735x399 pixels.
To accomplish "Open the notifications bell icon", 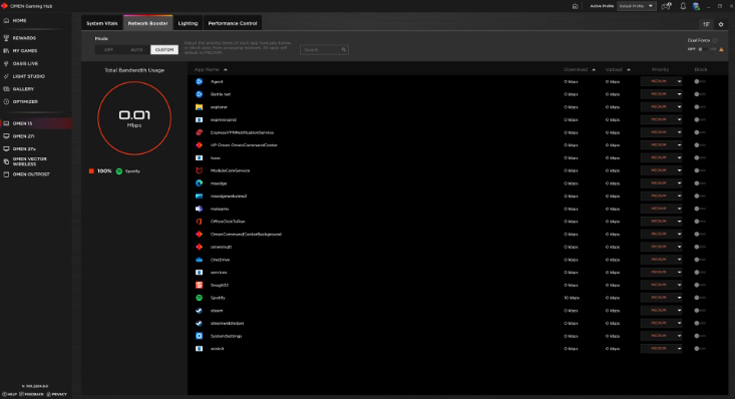I will (682, 6).
